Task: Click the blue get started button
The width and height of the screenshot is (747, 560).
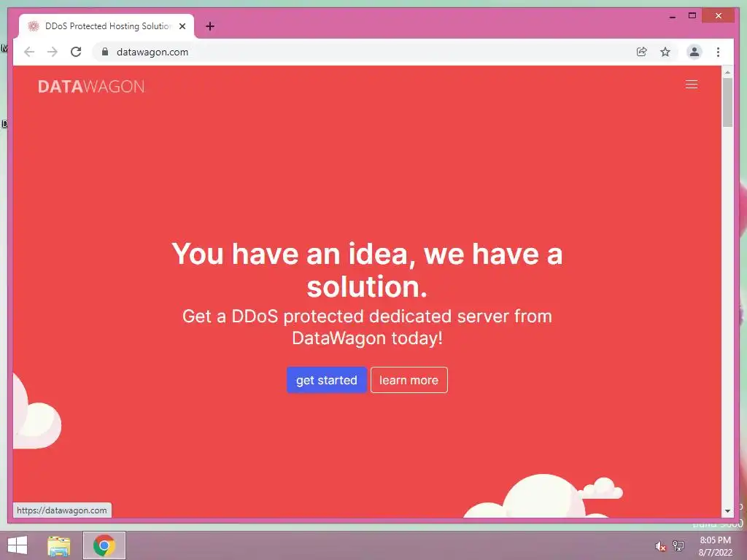Action: [326, 380]
